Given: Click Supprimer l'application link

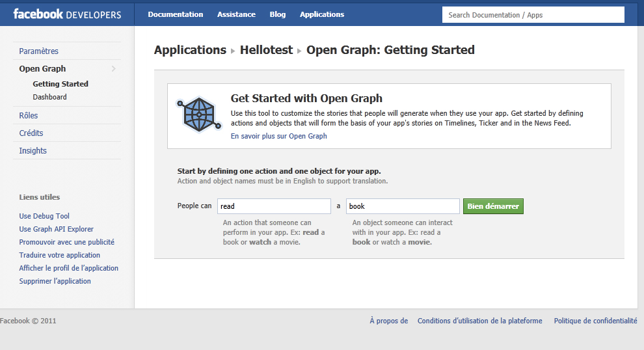Looking at the screenshot, I should click(x=55, y=281).
